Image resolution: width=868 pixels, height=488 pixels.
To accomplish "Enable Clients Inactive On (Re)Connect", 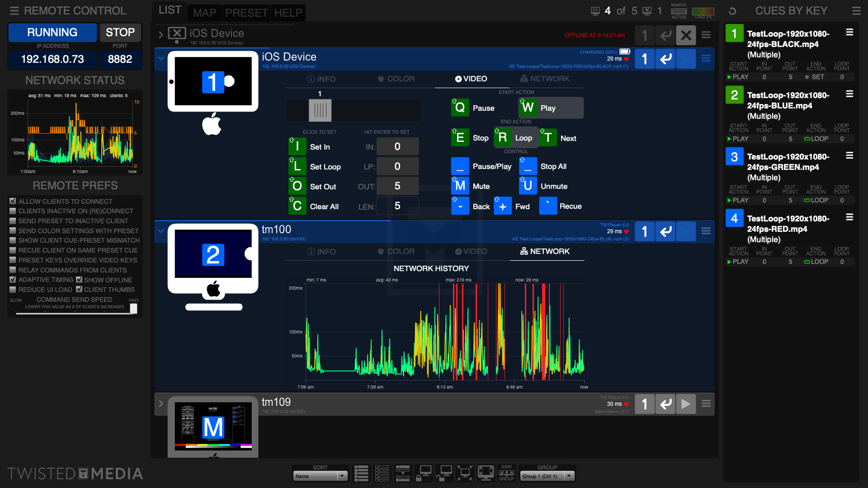I will tap(13, 211).
